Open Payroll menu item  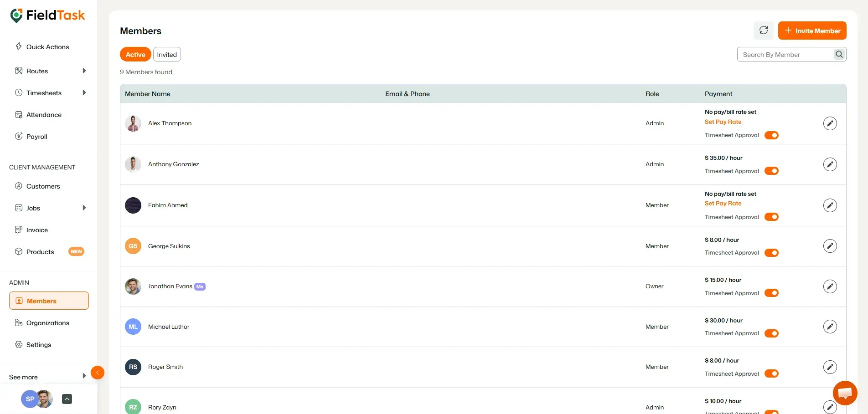37,137
